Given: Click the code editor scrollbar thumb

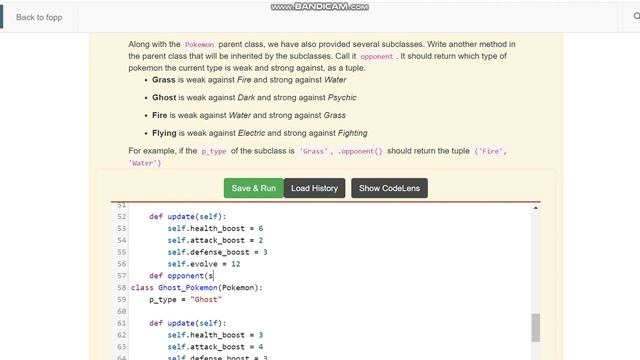Looking at the screenshot, I should [x=536, y=327].
